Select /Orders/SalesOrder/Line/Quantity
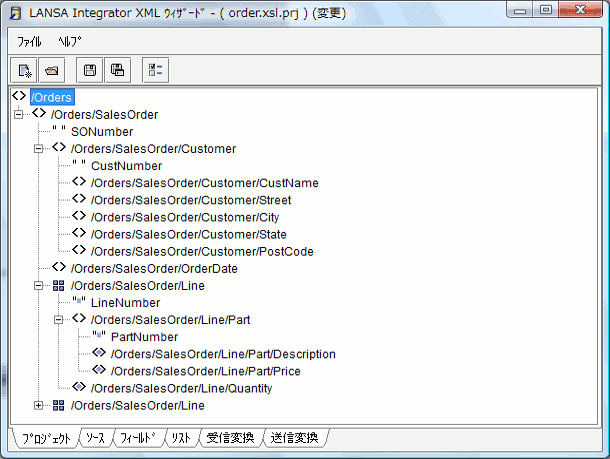The width and height of the screenshot is (610, 459). (181, 389)
